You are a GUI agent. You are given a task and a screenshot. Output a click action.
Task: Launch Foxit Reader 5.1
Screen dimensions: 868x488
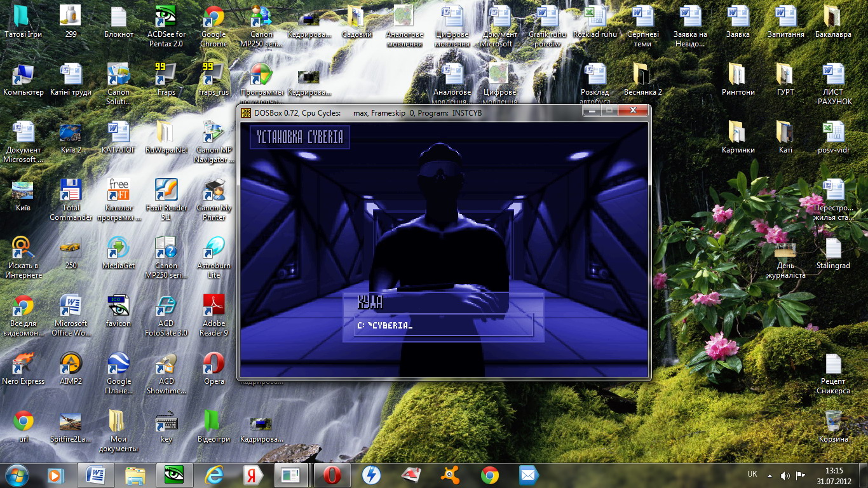pos(166,200)
